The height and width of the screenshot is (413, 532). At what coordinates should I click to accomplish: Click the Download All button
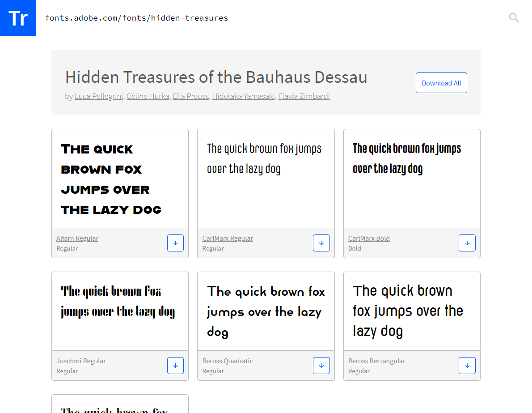pyautogui.click(x=441, y=83)
